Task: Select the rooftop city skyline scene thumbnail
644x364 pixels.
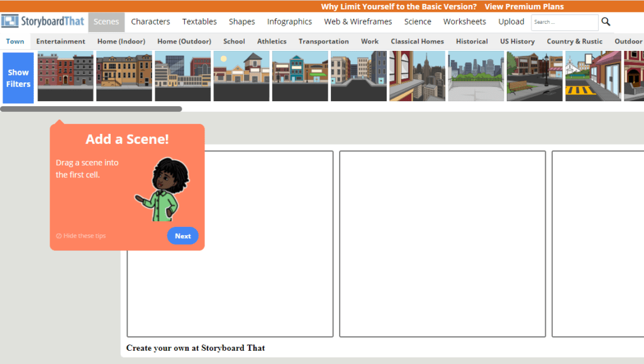Action: tap(476, 76)
